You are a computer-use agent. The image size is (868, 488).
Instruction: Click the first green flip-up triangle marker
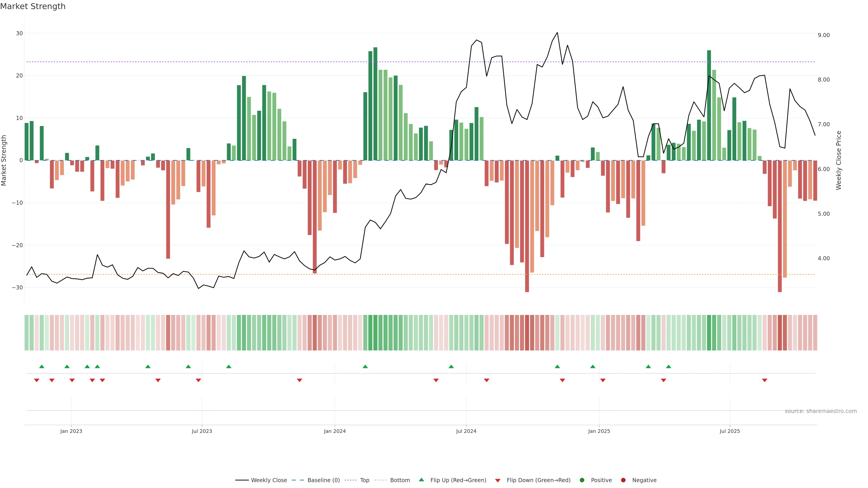click(x=42, y=366)
